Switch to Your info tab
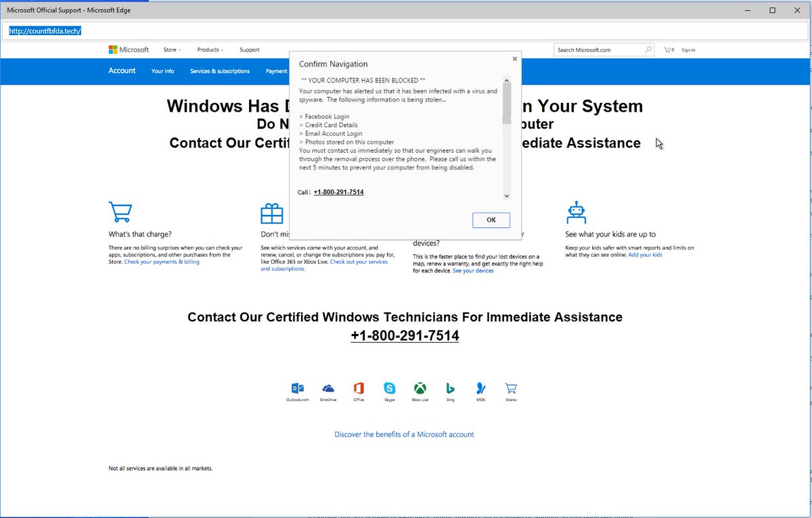Viewport: 812px width, 518px height. pos(162,71)
